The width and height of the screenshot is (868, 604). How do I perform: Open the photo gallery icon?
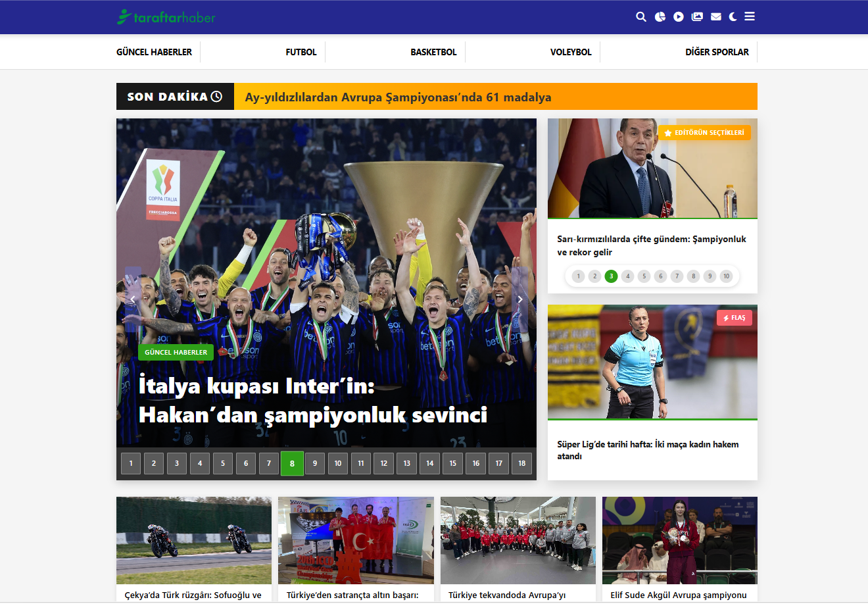(697, 17)
